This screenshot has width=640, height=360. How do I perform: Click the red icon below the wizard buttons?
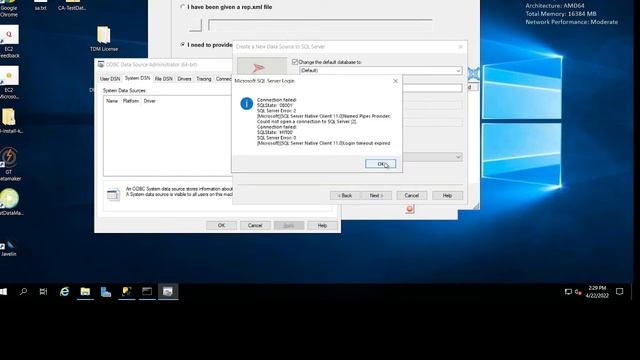point(410,209)
